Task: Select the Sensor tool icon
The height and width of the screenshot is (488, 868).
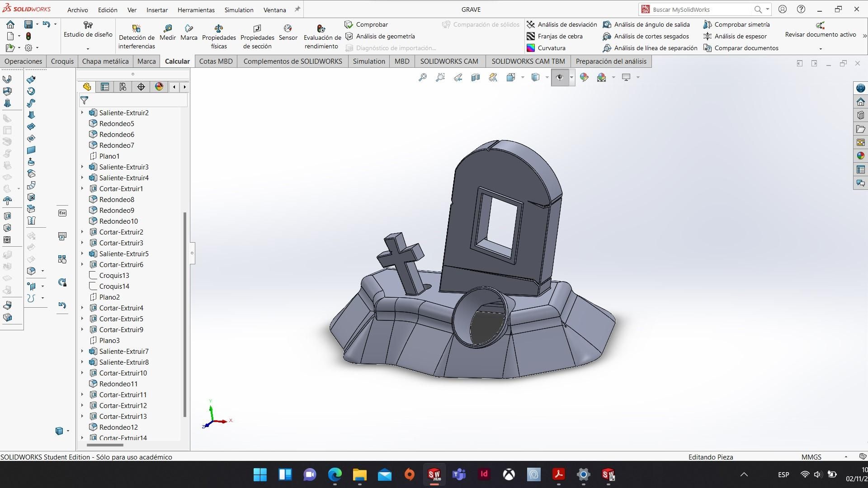Action: click(288, 29)
